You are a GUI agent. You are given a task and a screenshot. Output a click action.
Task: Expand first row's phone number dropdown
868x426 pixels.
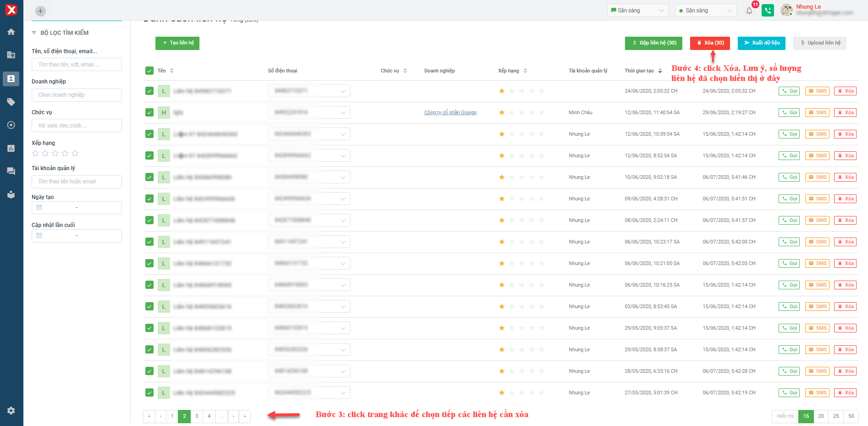point(343,91)
